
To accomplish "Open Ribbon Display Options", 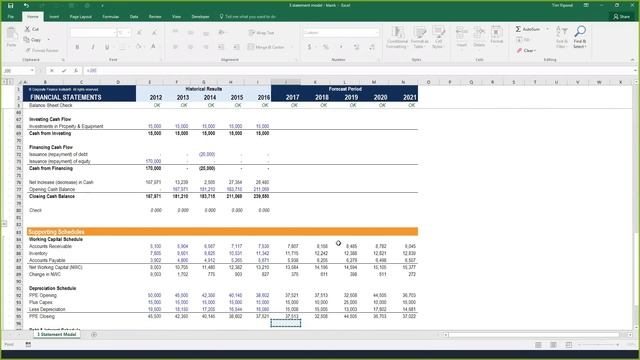I will tap(586, 5).
